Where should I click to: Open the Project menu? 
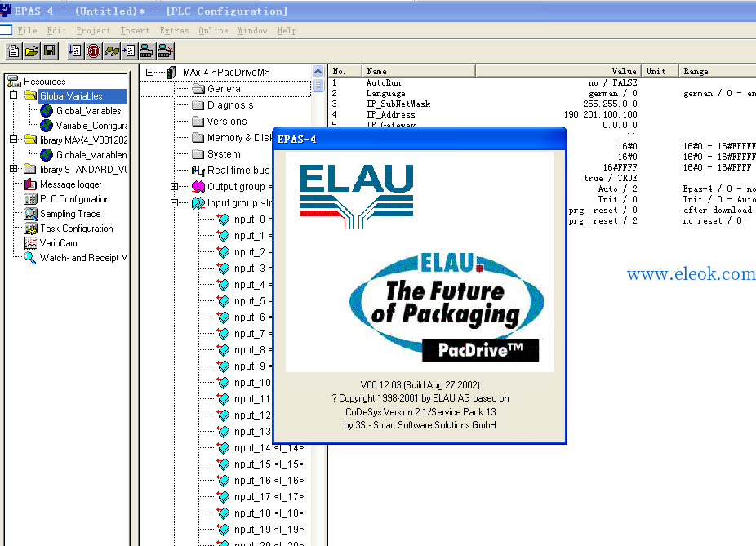click(94, 30)
